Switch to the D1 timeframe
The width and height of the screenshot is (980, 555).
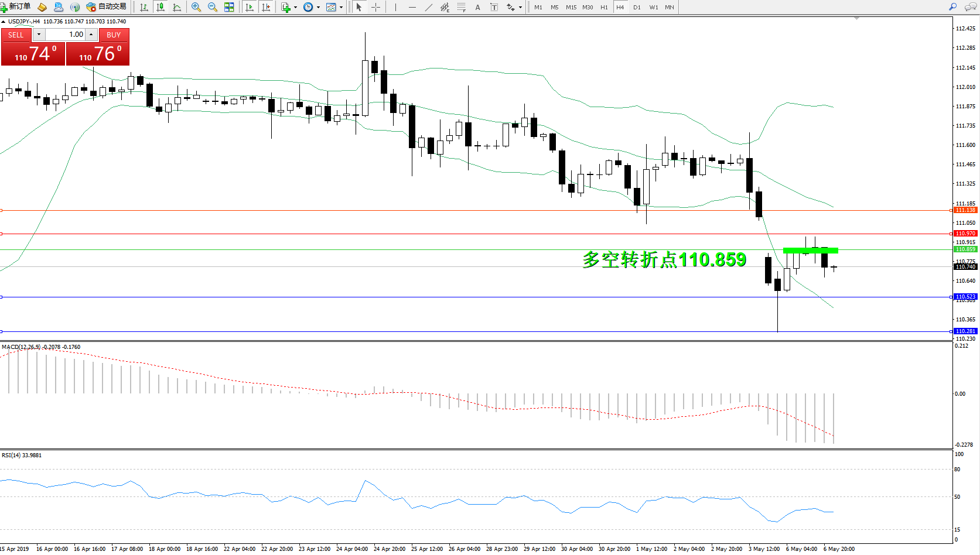(637, 7)
